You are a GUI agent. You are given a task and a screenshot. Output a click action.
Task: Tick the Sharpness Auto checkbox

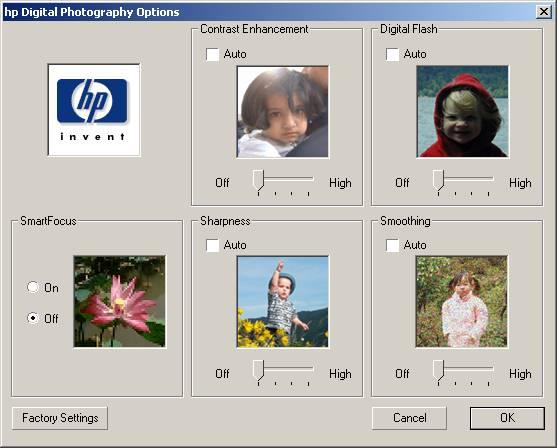pyautogui.click(x=212, y=245)
